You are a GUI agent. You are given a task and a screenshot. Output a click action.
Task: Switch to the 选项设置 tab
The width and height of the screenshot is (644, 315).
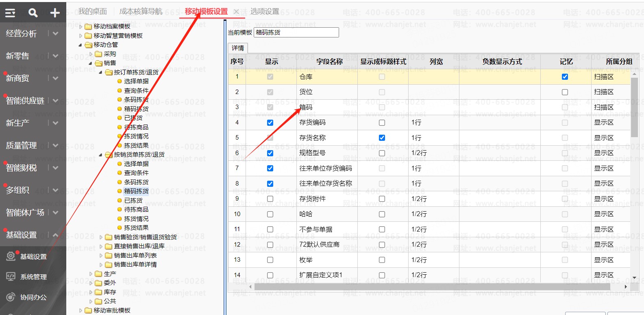click(x=265, y=11)
